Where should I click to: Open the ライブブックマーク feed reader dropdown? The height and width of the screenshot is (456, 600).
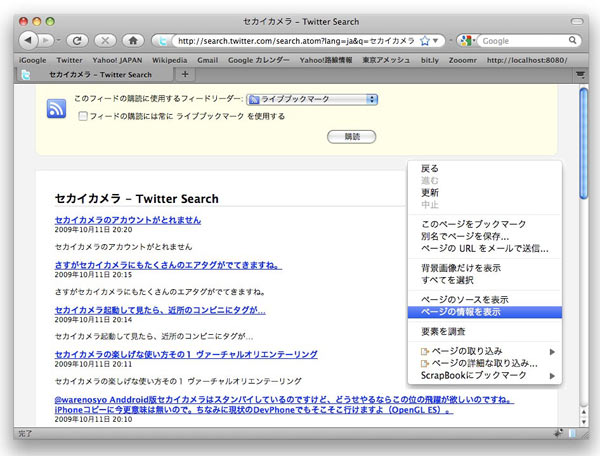coord(312,99)
